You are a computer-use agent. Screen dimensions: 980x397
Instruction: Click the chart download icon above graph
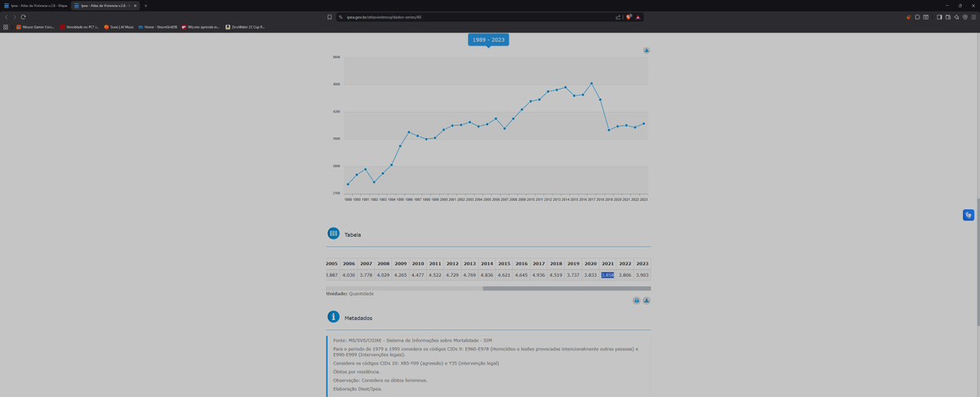pyautogui.click(x=646, y=51)
